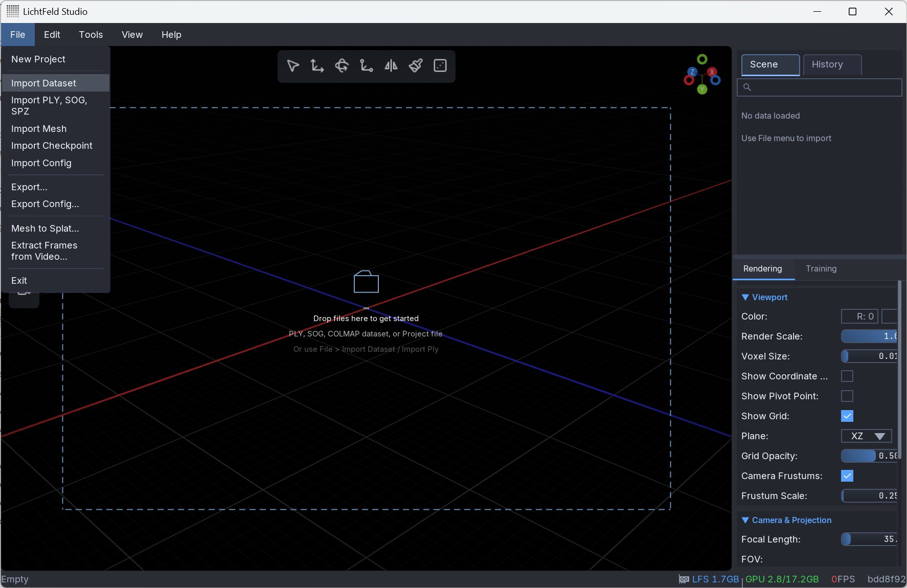This screenshot has height=588, width=907.
Task: Open the History tab
Action: (832, 65)
